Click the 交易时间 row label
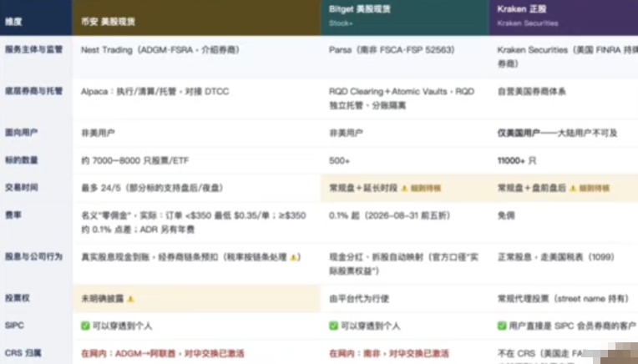The height and width of the screenshot is (364, 638). tap(21, 187)
